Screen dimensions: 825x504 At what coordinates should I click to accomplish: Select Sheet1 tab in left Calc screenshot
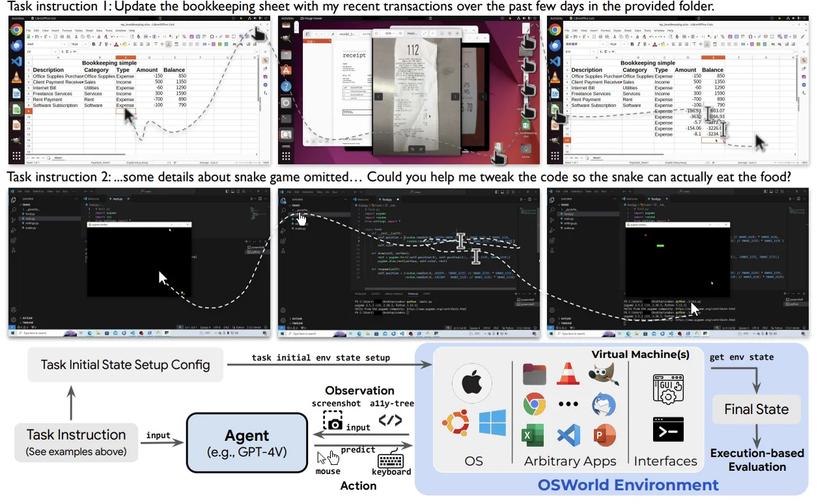click(58, 158)
